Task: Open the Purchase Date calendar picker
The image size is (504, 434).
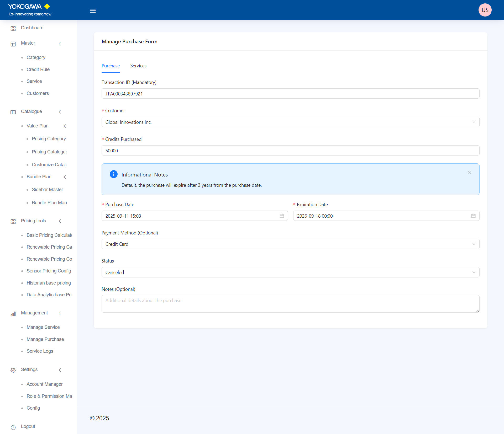Action: coord(282,216)
